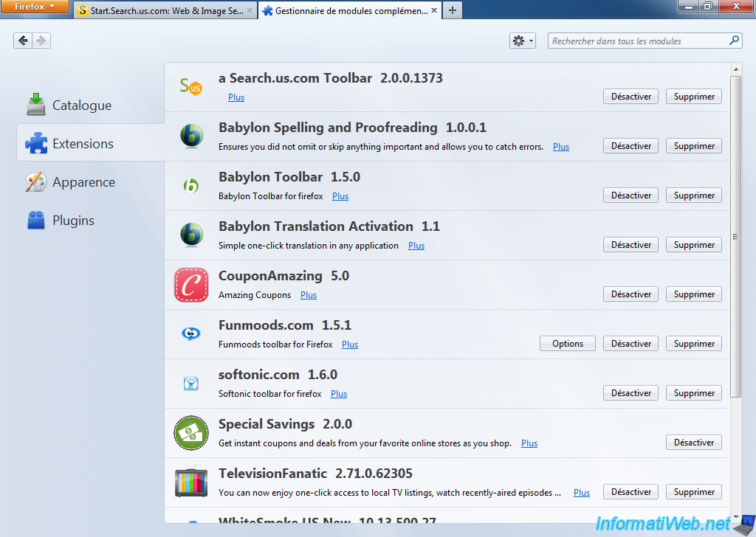Screen dimensions: 756x537
Task: Remove the Search.us.com Toolbar extension
Action: [694, 97]
